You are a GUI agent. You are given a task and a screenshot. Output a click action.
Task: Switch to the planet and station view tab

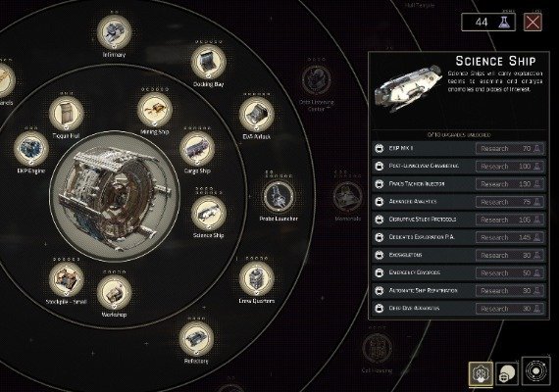coord(507,373)
